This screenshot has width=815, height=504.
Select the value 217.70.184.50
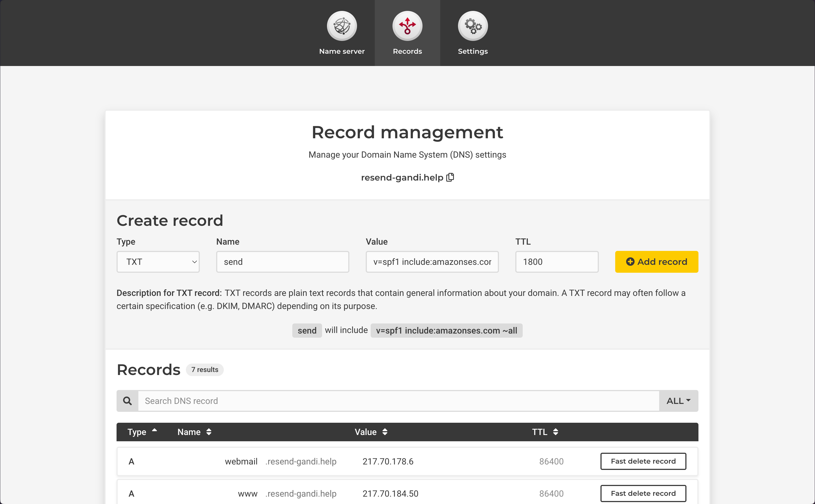(x=390, y=493)
